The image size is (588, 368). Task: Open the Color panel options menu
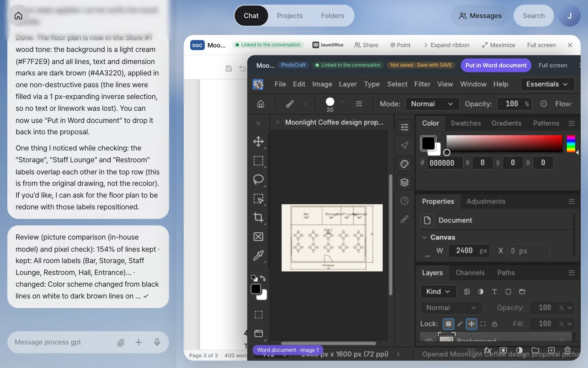point(571,123)
